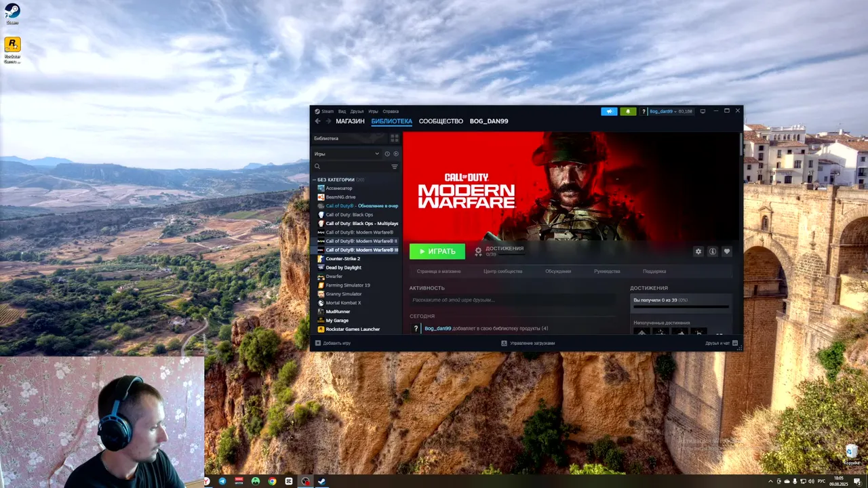Viewport: 868px width, 488px height.
Task: Open the Игры library filter dropdown
Action: pos(347,154)
